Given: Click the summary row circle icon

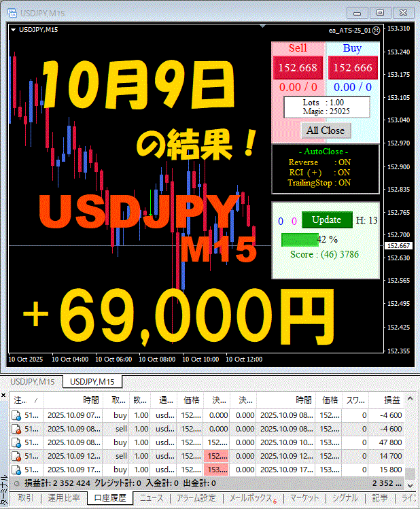Looking at the screenshot, I should 16,484.
